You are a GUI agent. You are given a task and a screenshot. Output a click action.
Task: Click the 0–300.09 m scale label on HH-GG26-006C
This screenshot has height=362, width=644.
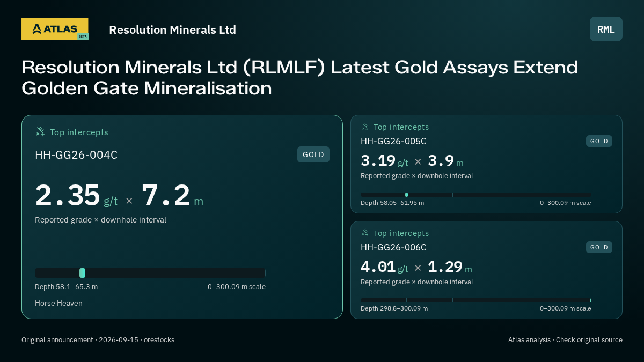point(565,308)
